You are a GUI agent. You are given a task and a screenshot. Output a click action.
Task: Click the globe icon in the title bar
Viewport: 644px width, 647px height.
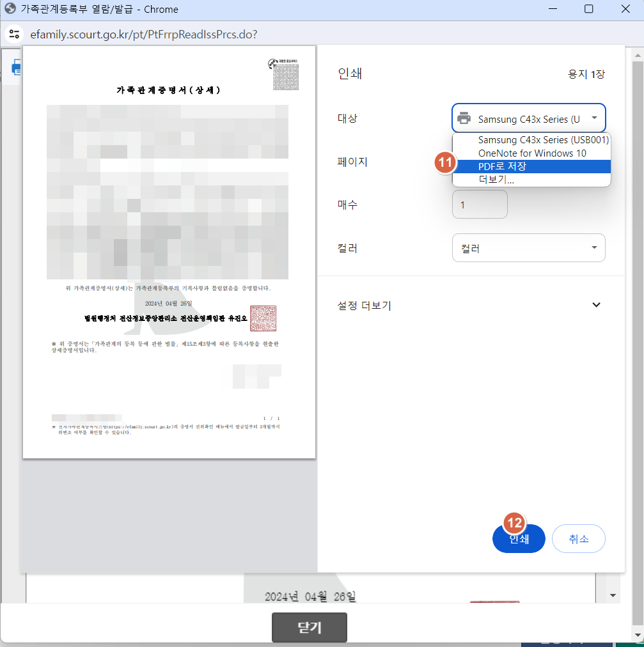coord(10,9)
